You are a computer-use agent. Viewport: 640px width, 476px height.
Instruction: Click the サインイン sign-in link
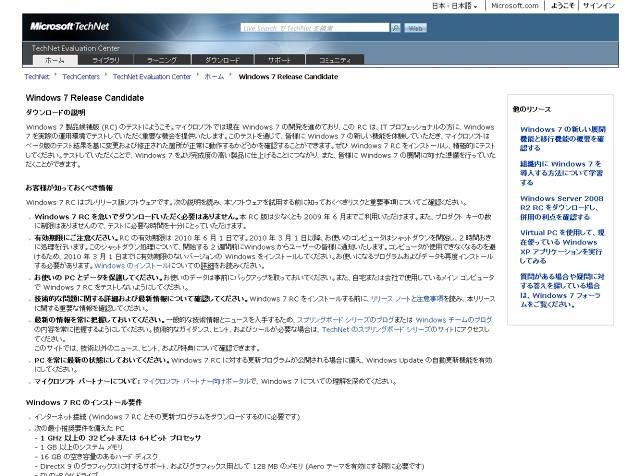tap(599, 6)
